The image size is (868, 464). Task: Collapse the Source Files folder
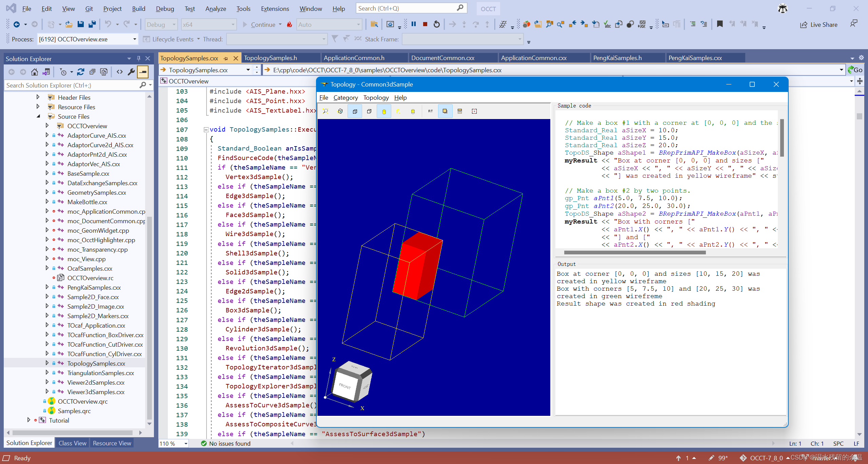[38, 116]
